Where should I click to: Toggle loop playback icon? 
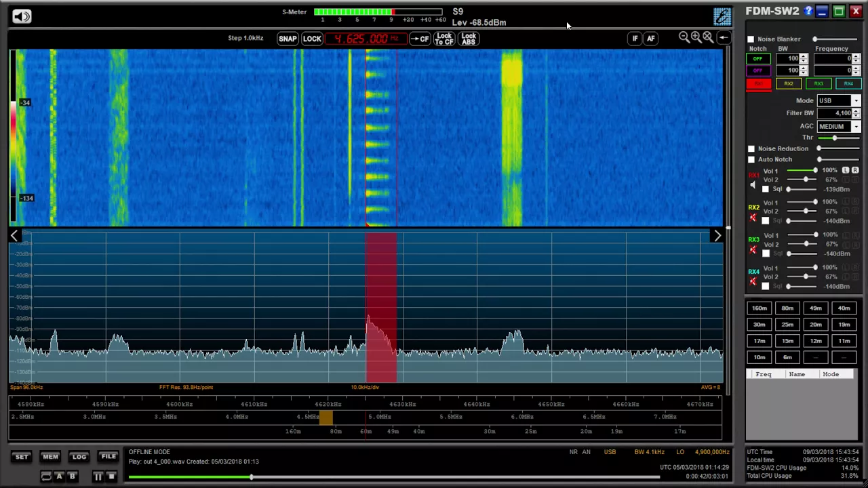46,476
